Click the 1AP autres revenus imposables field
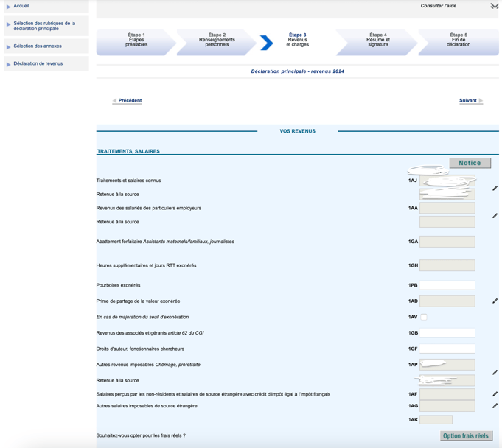502x448 pixels. tap(447, 365)
